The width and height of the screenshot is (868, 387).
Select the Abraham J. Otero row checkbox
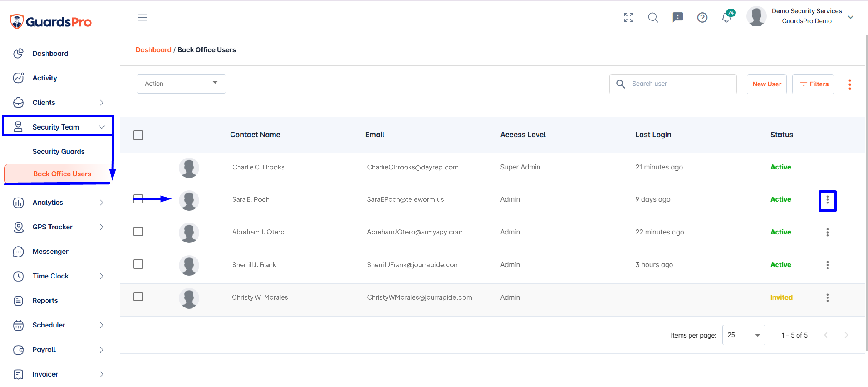138,232
